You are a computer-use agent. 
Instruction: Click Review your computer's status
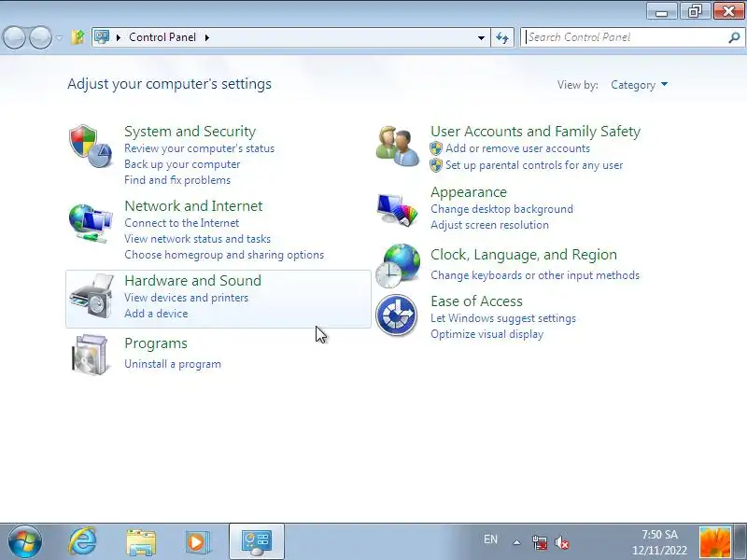199,148
